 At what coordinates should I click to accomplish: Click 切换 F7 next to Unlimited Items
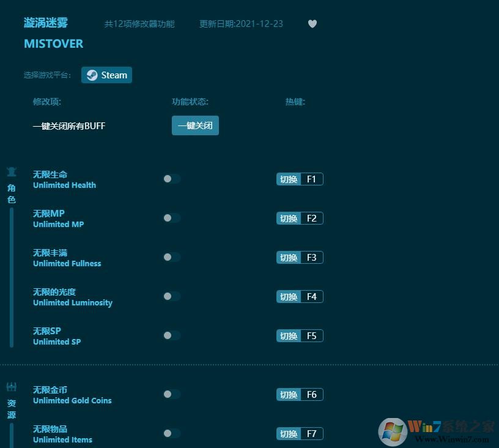pos(300,433)
